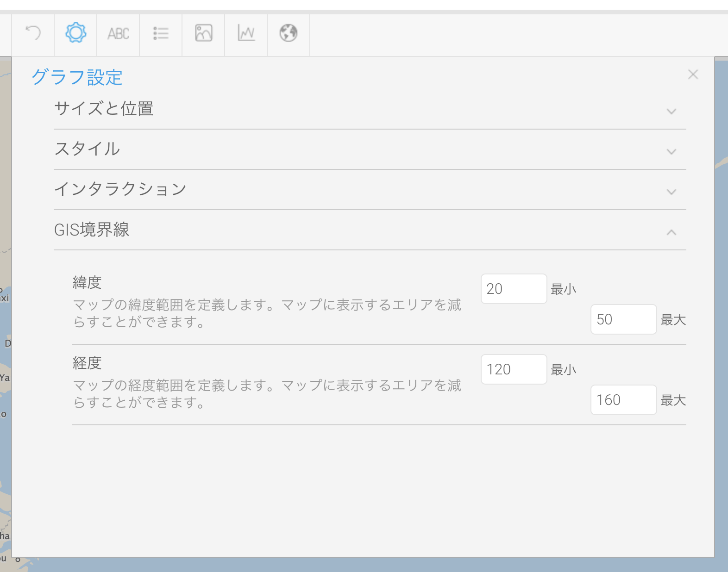Viewport: 728px width, 572px height.
Task: Click the 経度 label
Action: (x=87, y=363)
